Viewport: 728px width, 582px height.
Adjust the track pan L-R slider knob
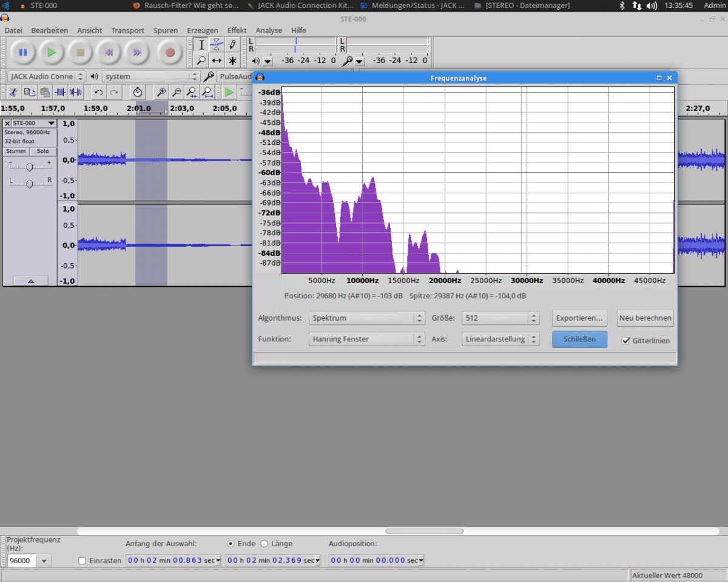(x=30, y=184)
